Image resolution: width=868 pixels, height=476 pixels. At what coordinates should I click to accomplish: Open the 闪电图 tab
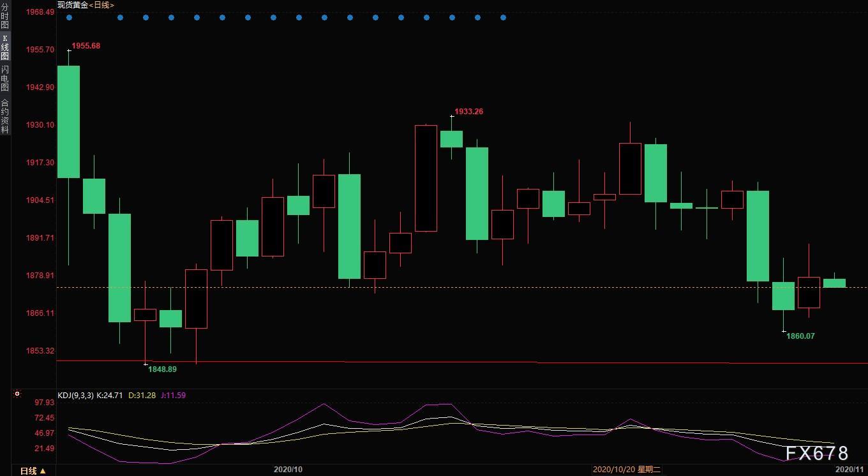coord(5,78)
